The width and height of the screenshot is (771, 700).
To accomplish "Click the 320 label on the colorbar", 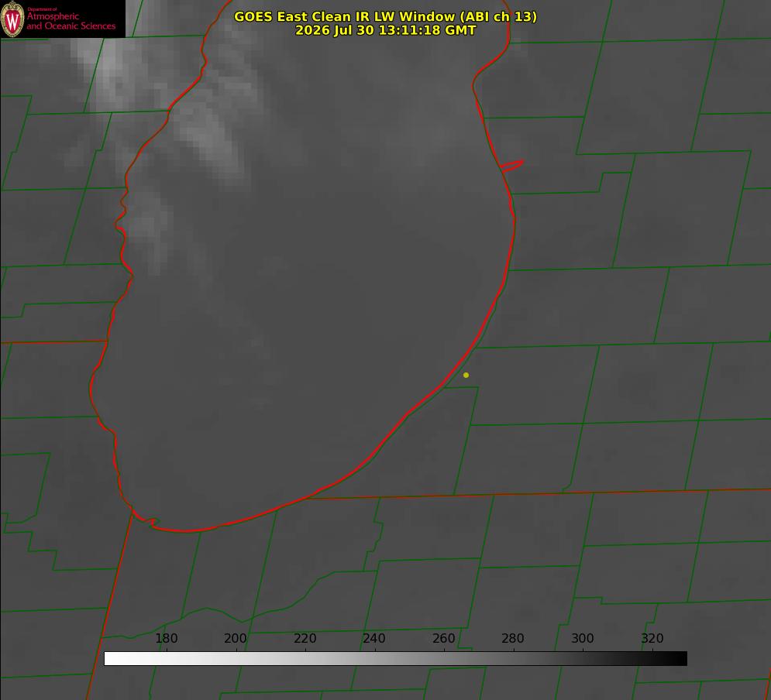I will 652,638.
